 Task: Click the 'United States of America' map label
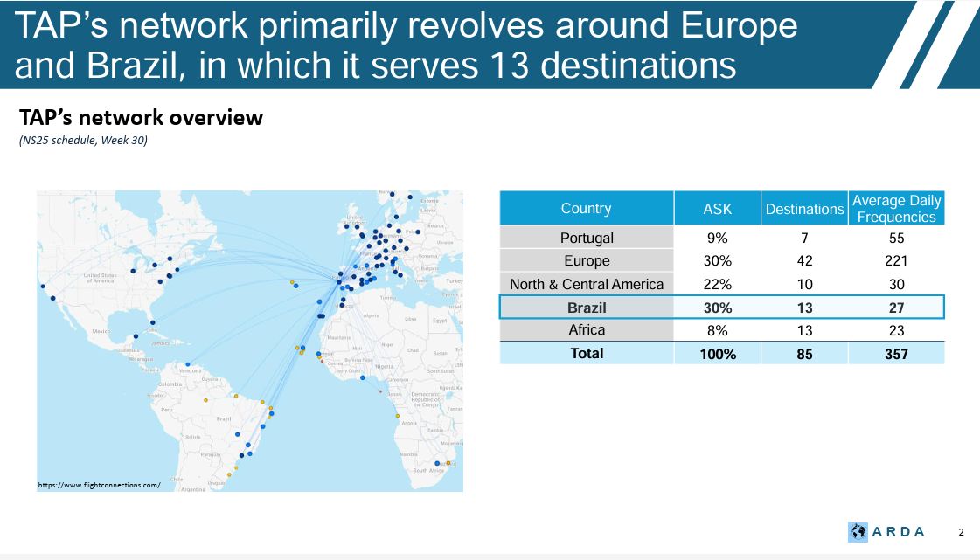coord(100,278)
